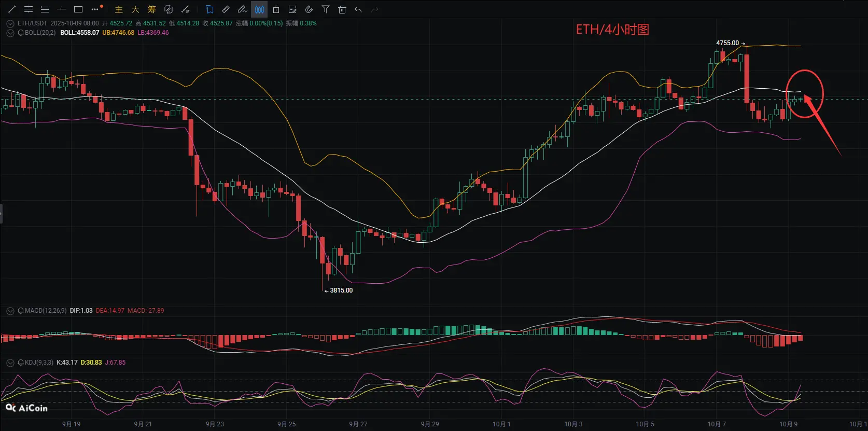Delete drawings with the trash icon
868x431 pixels.
click(x=342, y=9)
